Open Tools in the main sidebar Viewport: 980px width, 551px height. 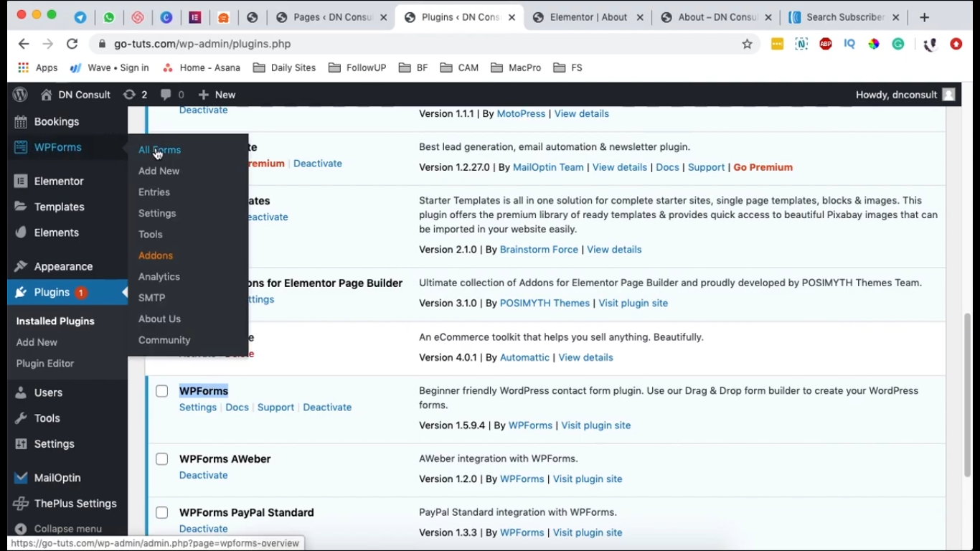(x=47, y=418)
